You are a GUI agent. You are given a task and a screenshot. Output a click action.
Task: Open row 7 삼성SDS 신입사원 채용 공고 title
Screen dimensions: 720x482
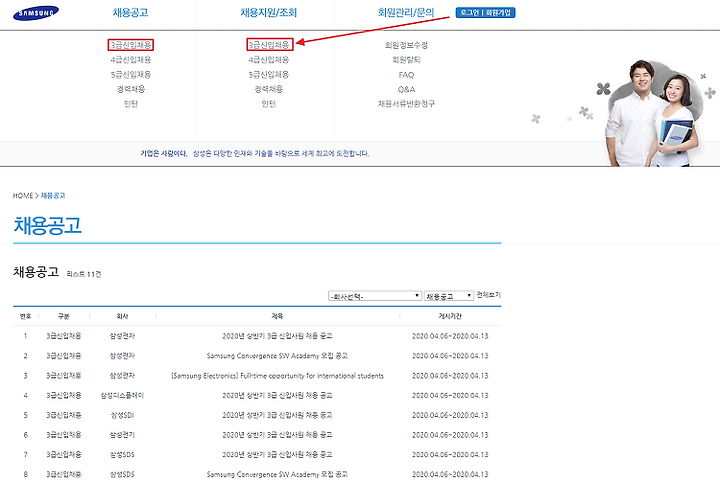pyautogui.click(x=277, y=454)
